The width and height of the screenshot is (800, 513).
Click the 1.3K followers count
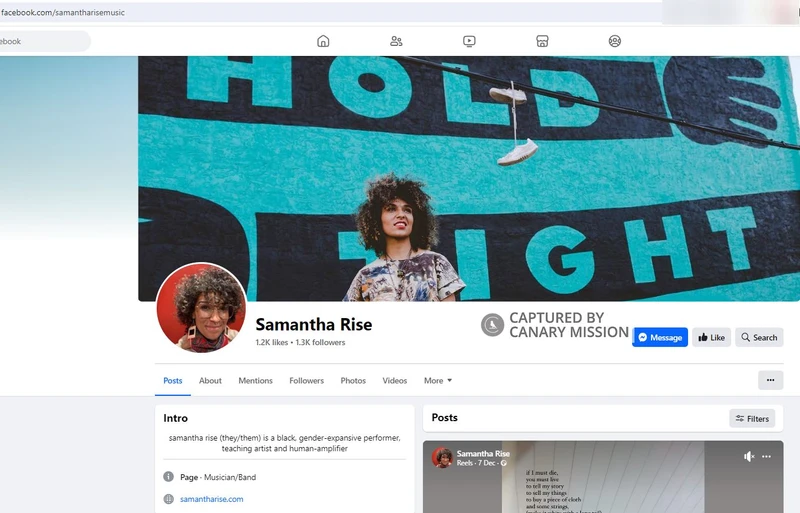320,343
